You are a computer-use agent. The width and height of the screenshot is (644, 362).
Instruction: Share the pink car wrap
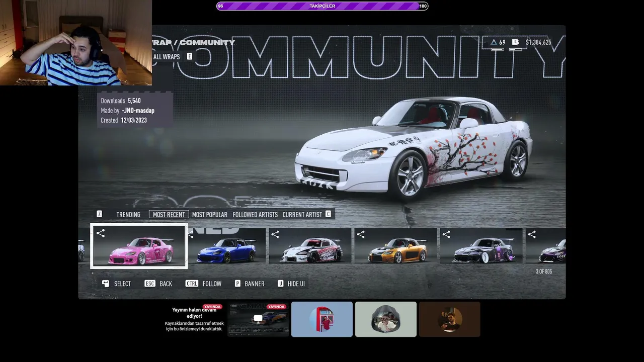click(101, 233)
